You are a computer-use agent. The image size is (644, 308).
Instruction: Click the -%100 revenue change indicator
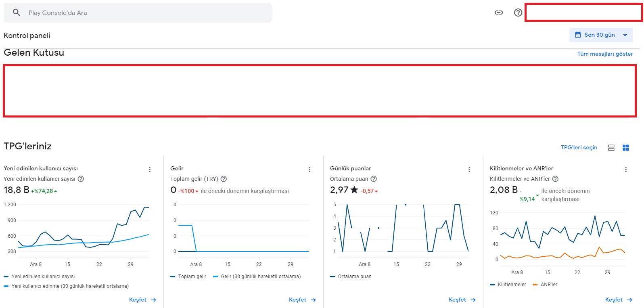[x=188, y=191]
